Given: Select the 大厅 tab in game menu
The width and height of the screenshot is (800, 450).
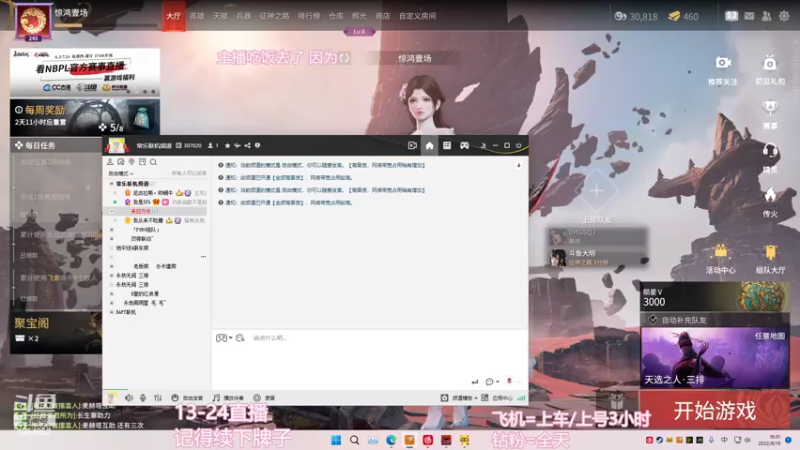Looking at the screenshot, I should click(173, 16).
